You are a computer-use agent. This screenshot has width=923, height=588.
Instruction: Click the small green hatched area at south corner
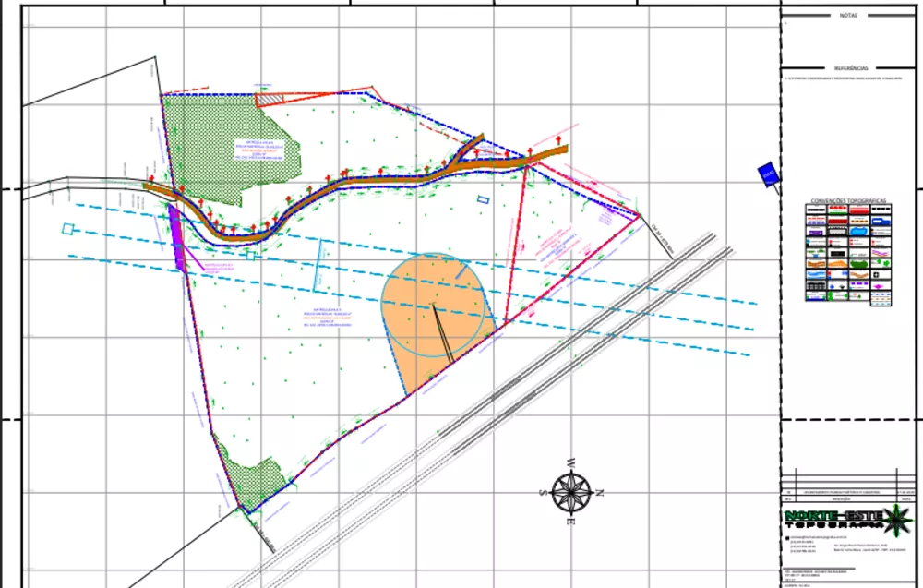pos(253,480)
